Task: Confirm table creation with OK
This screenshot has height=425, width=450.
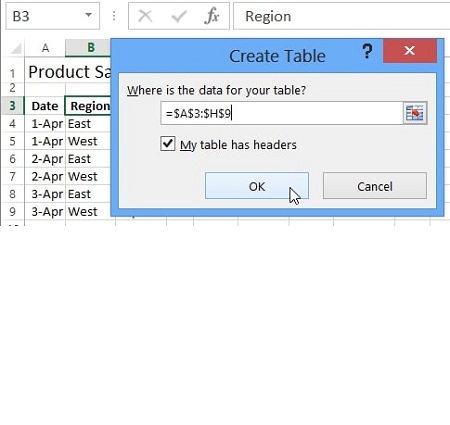Action: pyautogui.click(x=257, y=186)
